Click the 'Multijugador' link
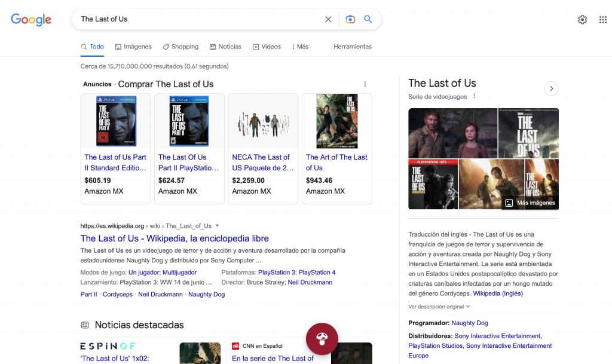This screenshot has width=612, height=364. point(179,273)
